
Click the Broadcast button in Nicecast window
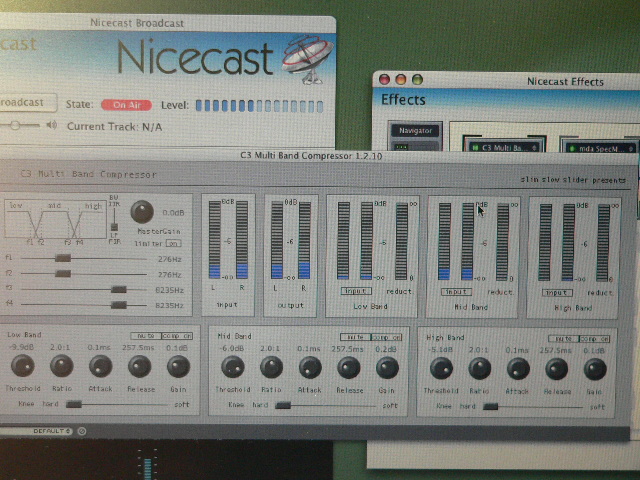click(27, 102)
